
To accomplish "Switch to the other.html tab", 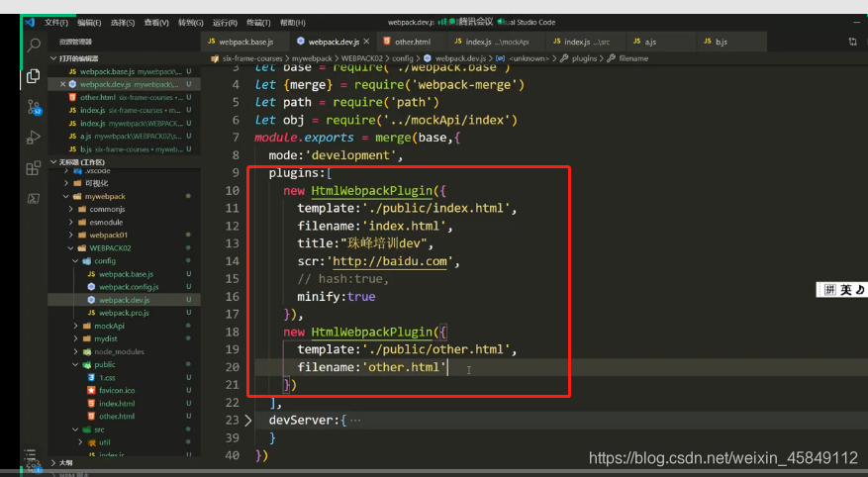I will coord(412,42).
